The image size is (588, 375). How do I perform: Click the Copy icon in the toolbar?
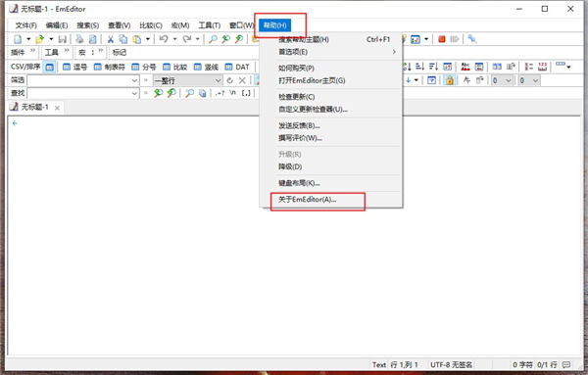point(123,39)
